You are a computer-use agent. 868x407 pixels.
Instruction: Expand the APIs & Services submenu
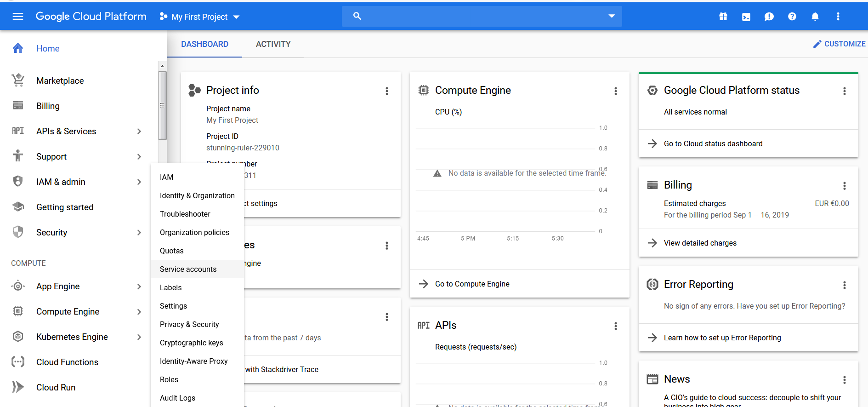[x=139, y=132]
